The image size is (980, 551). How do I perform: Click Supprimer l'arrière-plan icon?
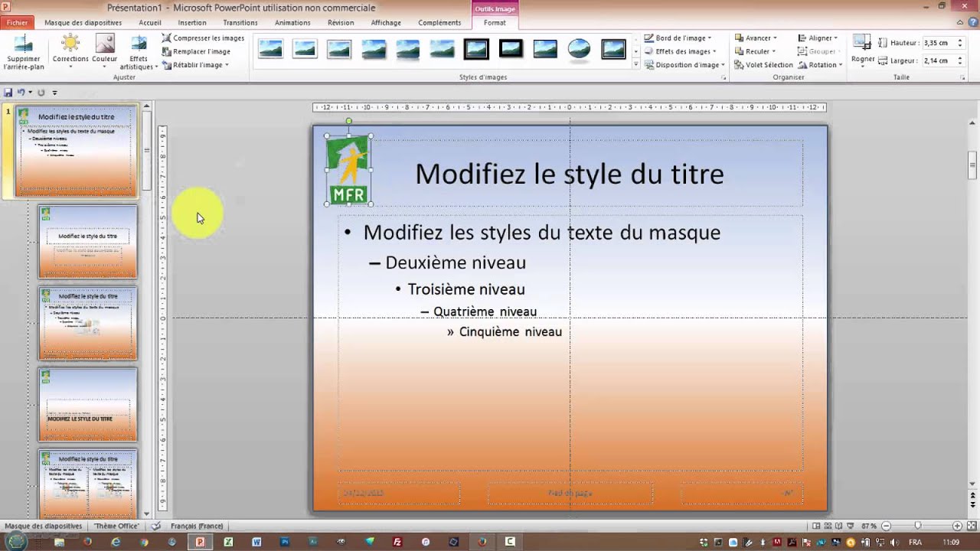24,44
